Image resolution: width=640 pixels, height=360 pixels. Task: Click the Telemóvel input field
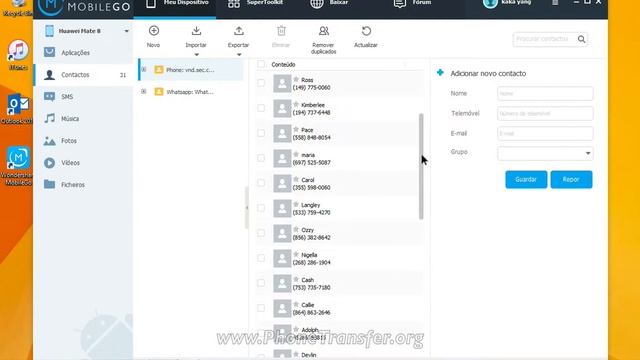545,113
